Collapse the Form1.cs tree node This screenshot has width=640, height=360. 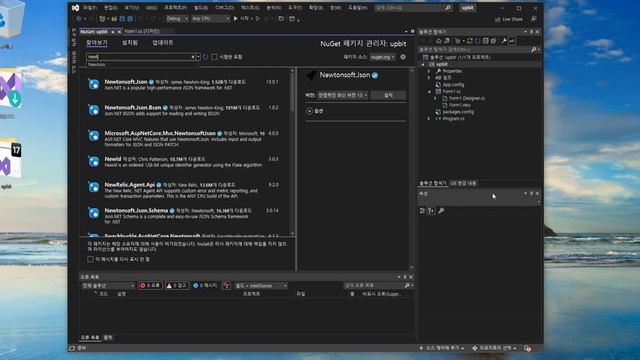429,91
